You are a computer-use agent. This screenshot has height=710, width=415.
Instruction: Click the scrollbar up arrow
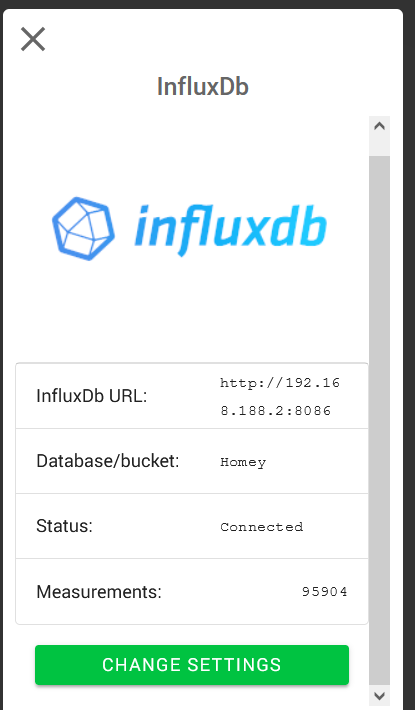pos(379,126)
